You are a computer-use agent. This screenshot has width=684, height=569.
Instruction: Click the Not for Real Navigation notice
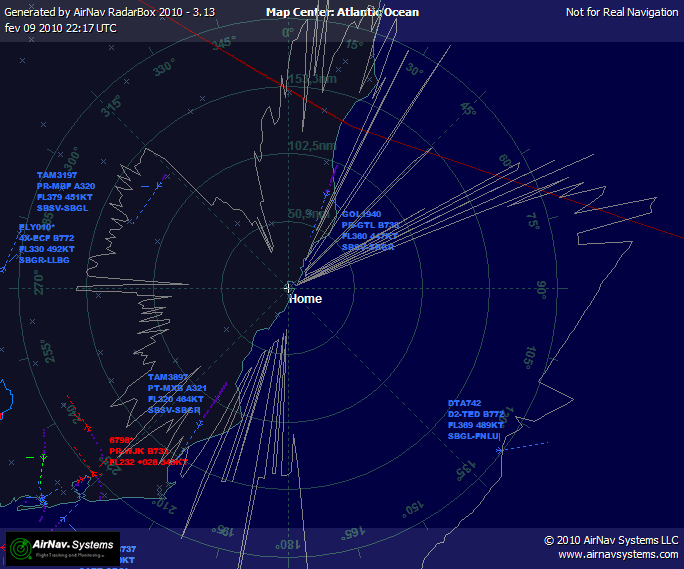pyautogui.click(x=621, y=12)
